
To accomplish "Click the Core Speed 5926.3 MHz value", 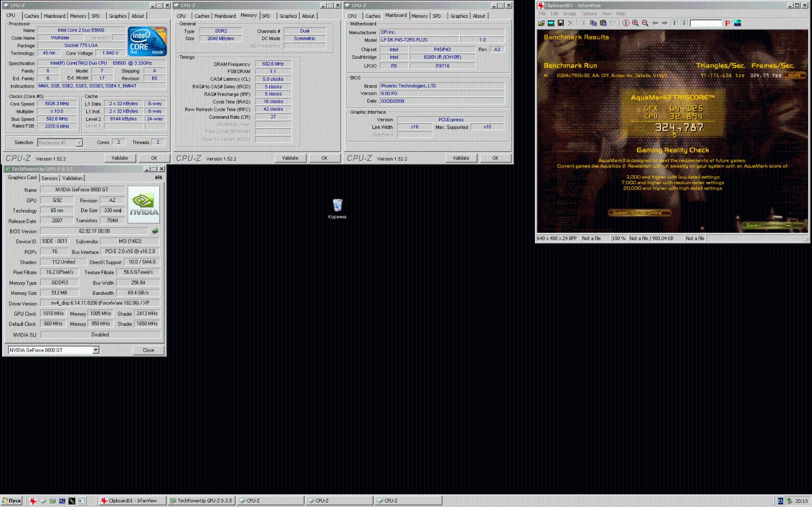I will coord(57,104).
